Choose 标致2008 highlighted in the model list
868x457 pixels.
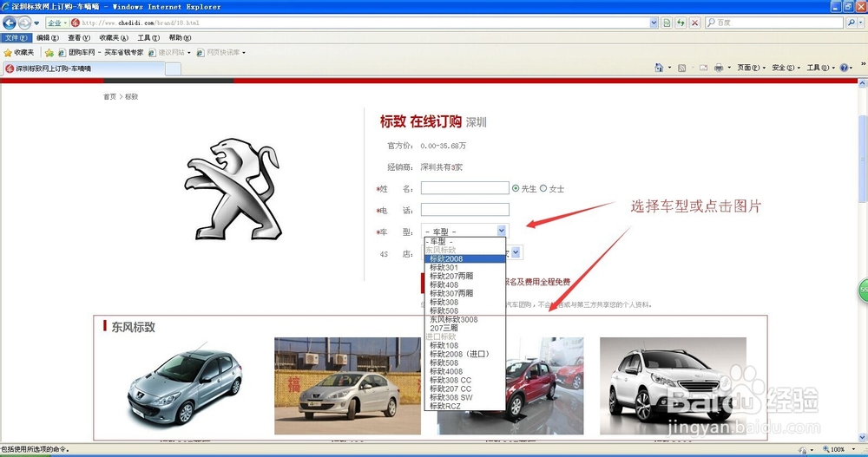(x=465, y=259)
